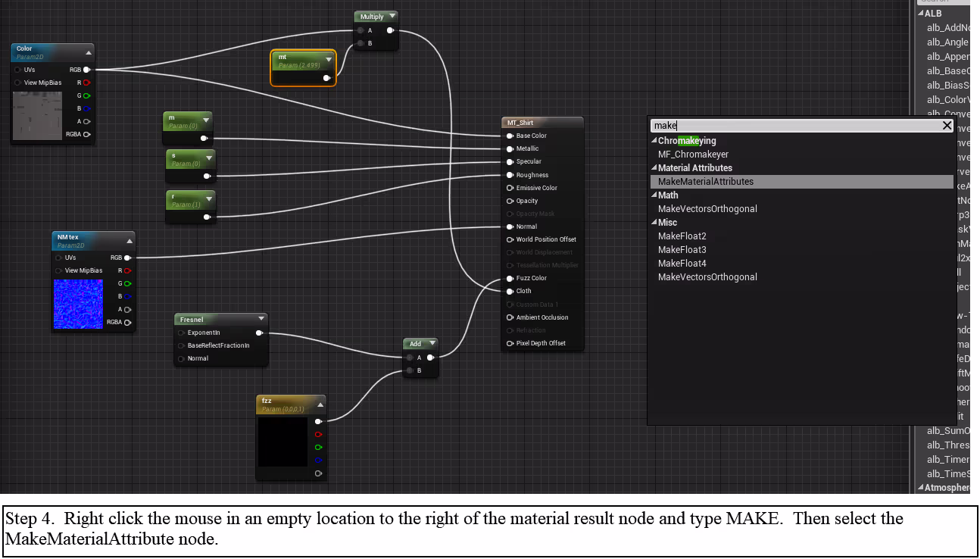Click the fzz node black color preview
Image resolution: width=980 pixels, height=559 pixels.
point(282,442)
